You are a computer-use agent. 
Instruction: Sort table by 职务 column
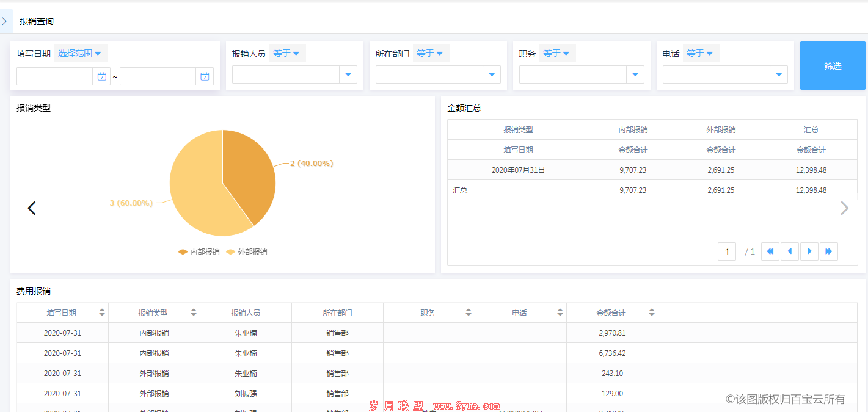(x=469, y=313)
